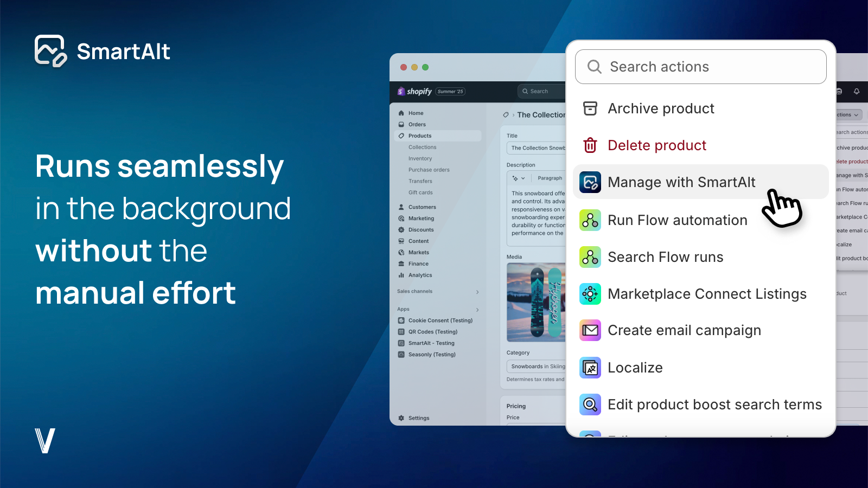Expand the Apps section chevron

[477, 310]
